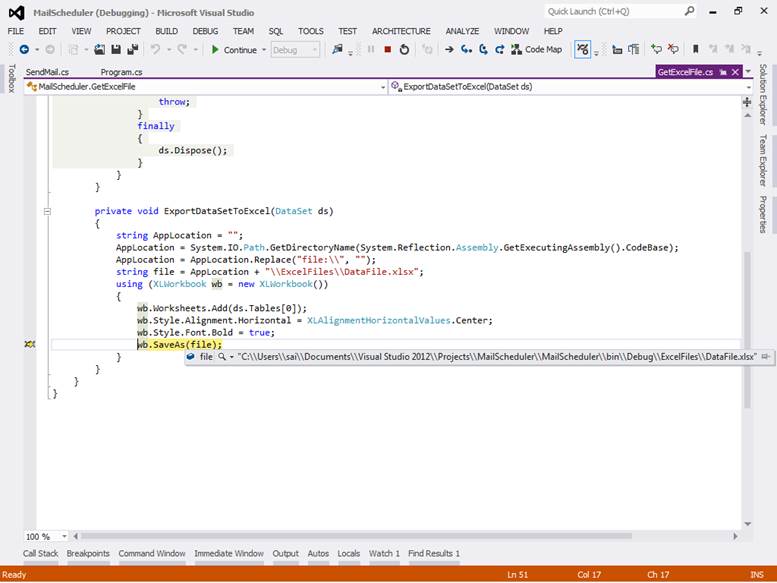Open the Breakpoints window tab
This screenshot has width=777, height=583.
click(88, 553)
